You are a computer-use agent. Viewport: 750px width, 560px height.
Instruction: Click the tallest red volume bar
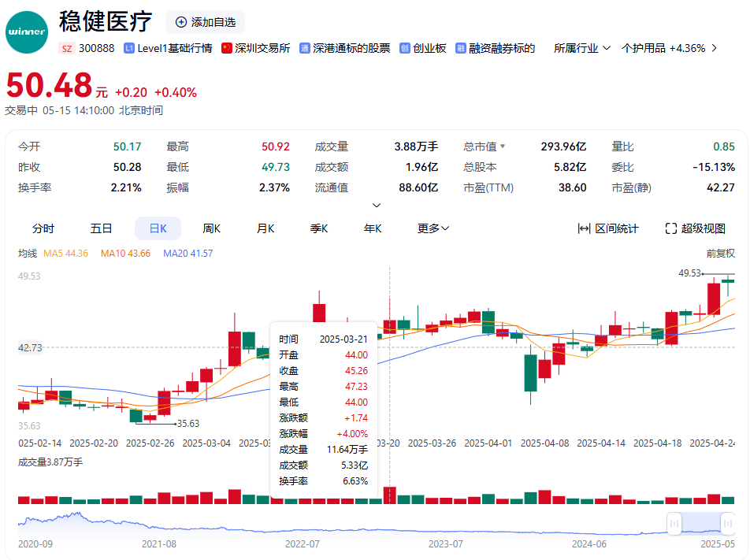click(389, 495)
